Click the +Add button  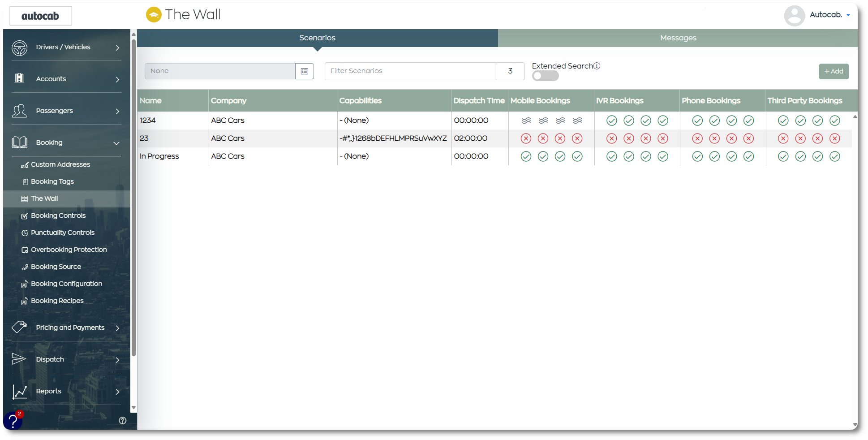tap(834, 71)
